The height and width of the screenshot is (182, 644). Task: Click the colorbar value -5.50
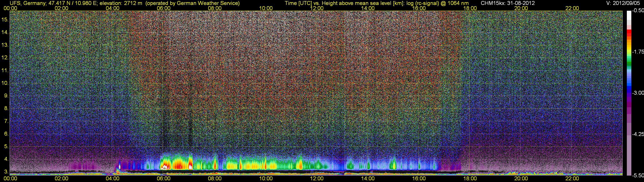638,176
